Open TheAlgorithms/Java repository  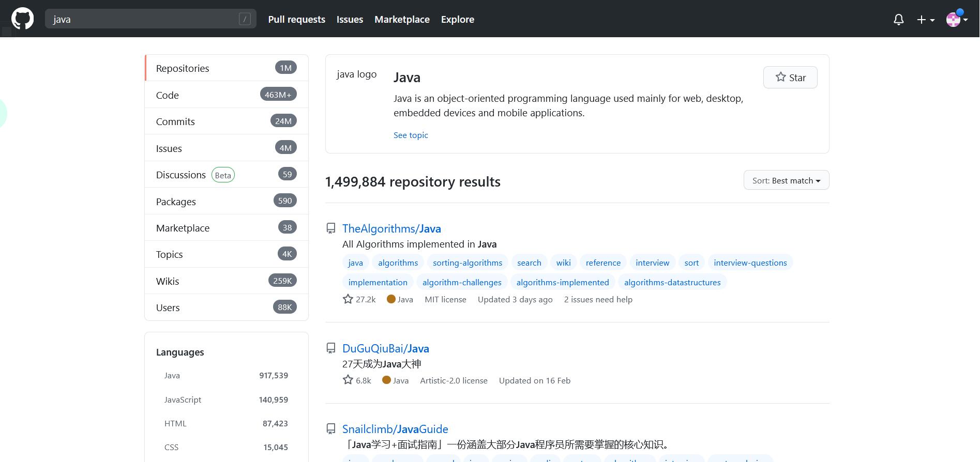tap(391, 228)
